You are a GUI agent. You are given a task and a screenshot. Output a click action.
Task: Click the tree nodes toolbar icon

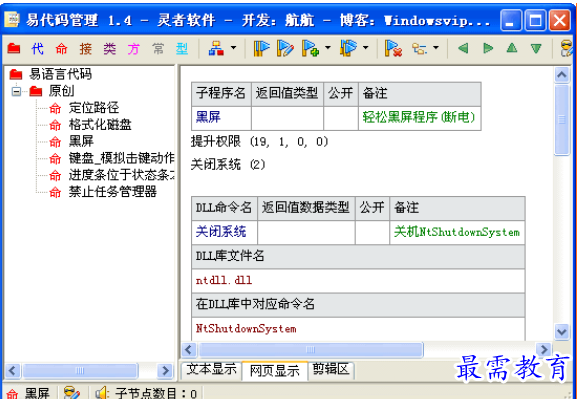pos(419,48)
